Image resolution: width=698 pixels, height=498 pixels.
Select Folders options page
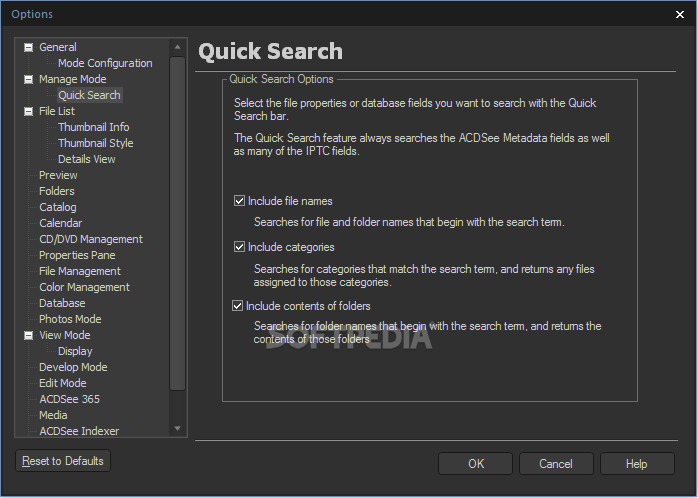pyautogui.click(x=57, y=191)
